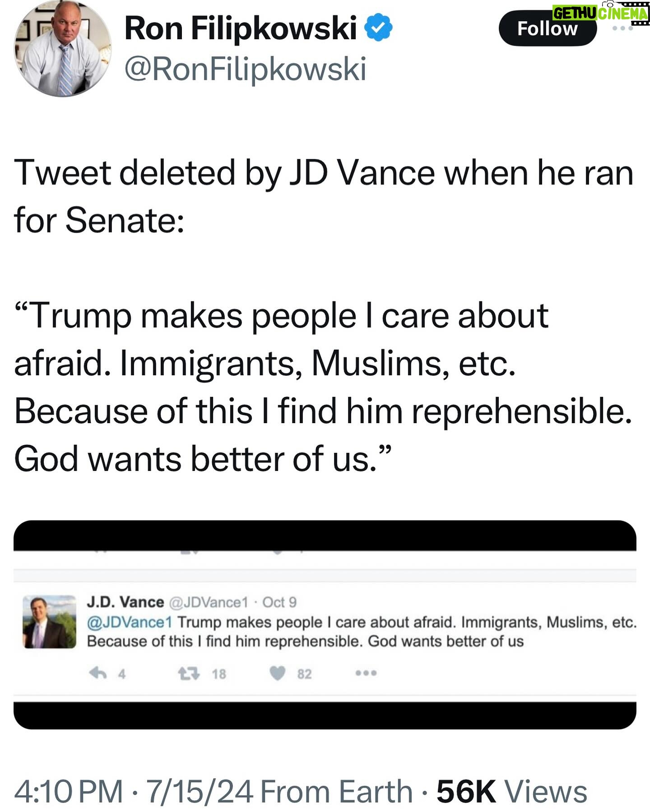This screenshot has width=650, height=812.
Task: Click the 56K Views counter
Action: point(511,791)
